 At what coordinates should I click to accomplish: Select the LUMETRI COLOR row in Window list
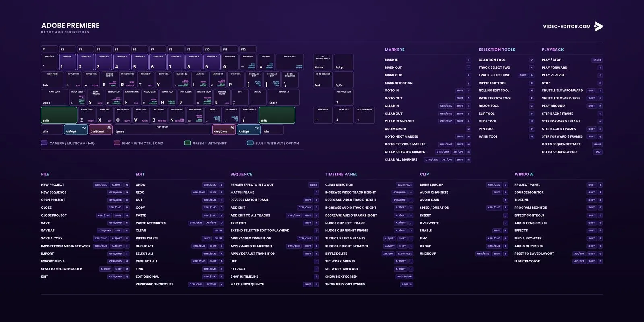(558, 261)
